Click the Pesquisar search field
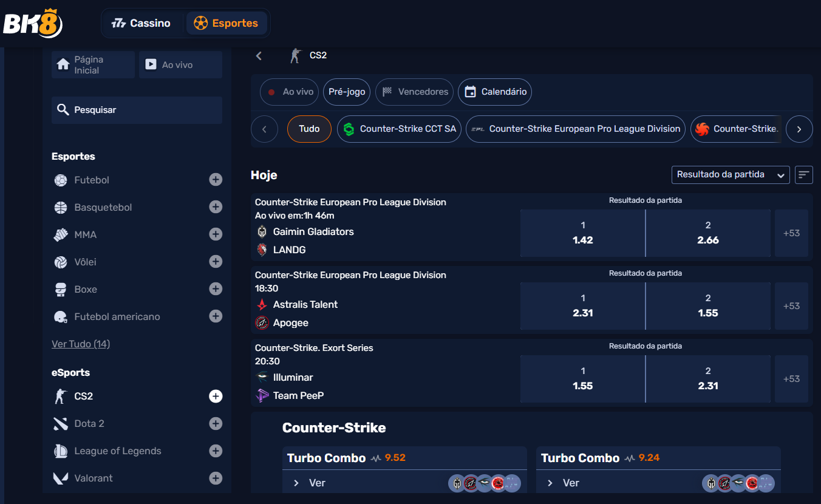 137,110
